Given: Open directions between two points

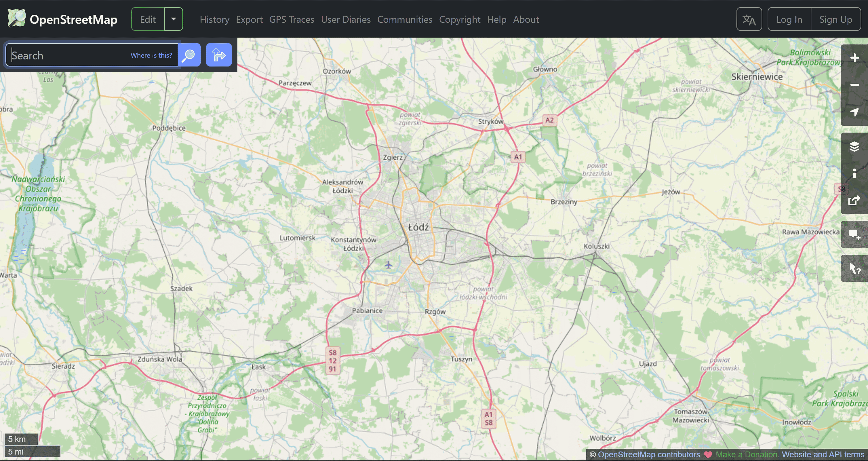Looking at the screenshot, I should 219,55.
